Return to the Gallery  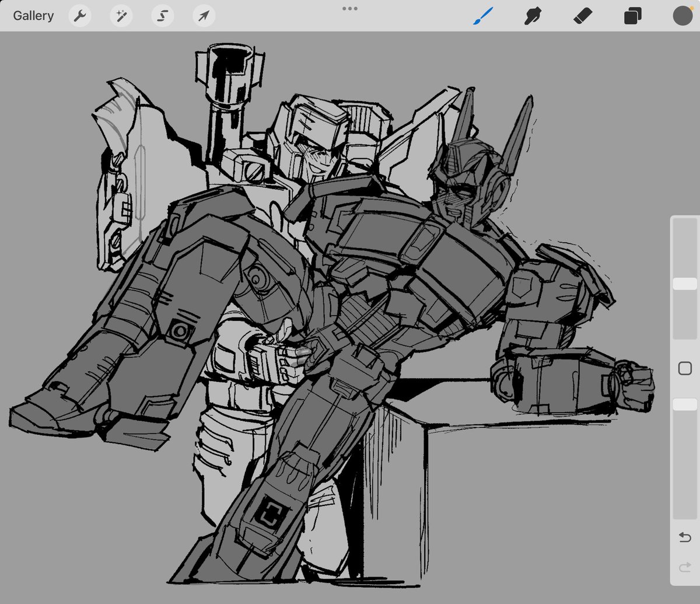(33, 16)
